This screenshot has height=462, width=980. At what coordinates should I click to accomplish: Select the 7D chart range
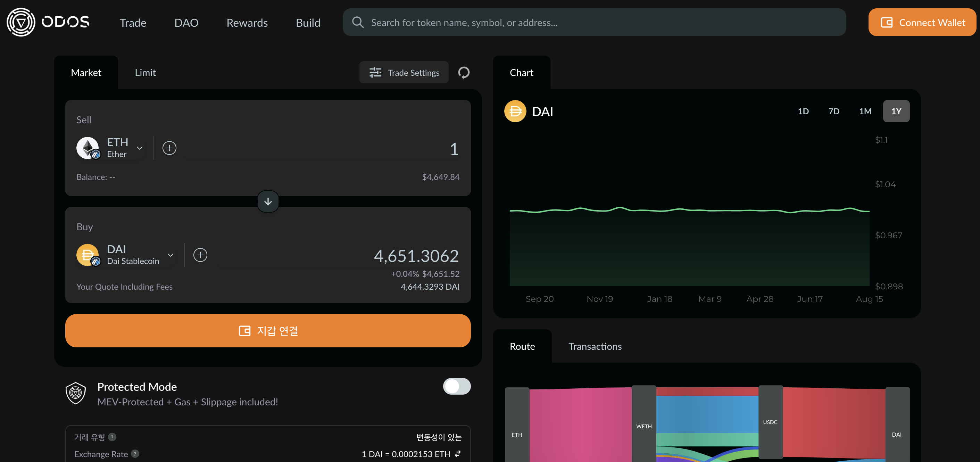(x=834, y=111)
